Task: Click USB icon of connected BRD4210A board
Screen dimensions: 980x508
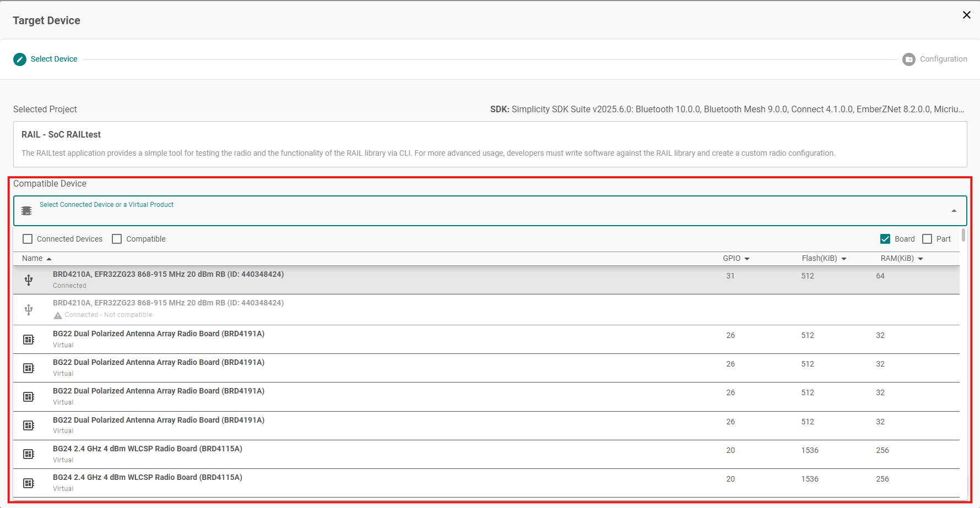Action: [x=29, y=280]
